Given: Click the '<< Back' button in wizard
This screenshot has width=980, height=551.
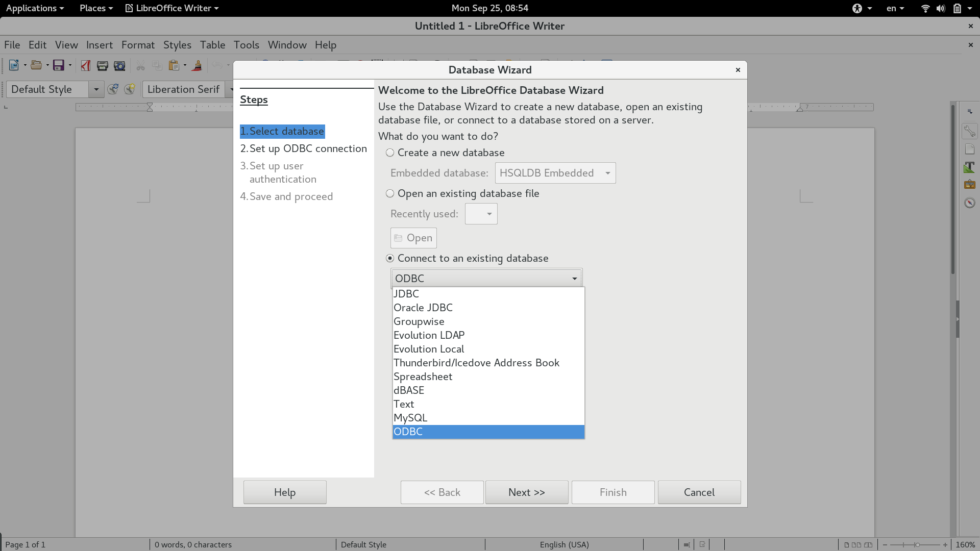Looking at the screenshot, I should (x=442, y=492).
